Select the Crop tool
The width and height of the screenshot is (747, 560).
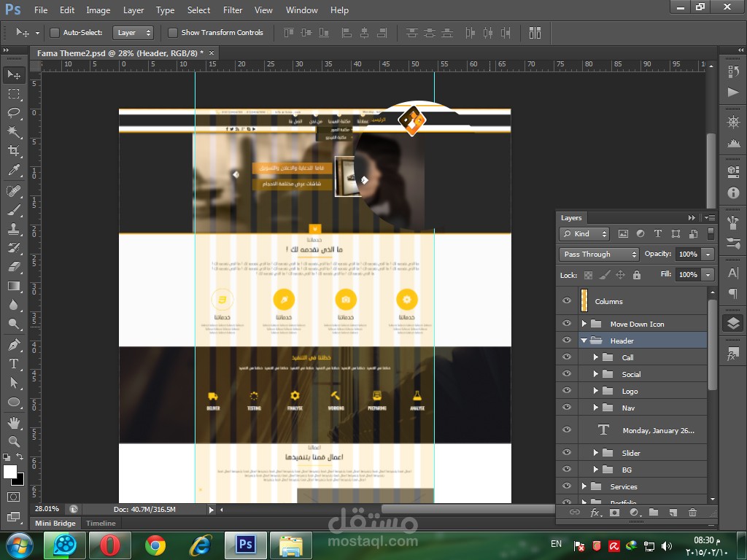click(x=14, y=151)
